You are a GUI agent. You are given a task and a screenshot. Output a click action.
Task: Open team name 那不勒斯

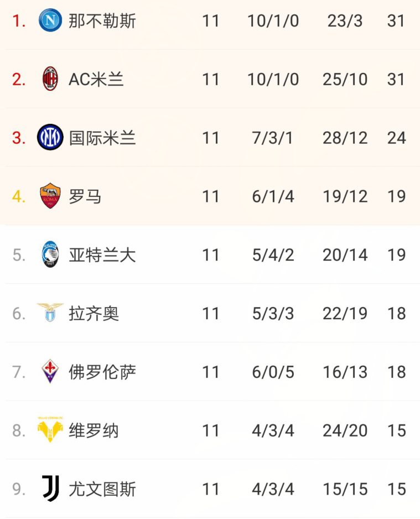[x=102, y=21]
